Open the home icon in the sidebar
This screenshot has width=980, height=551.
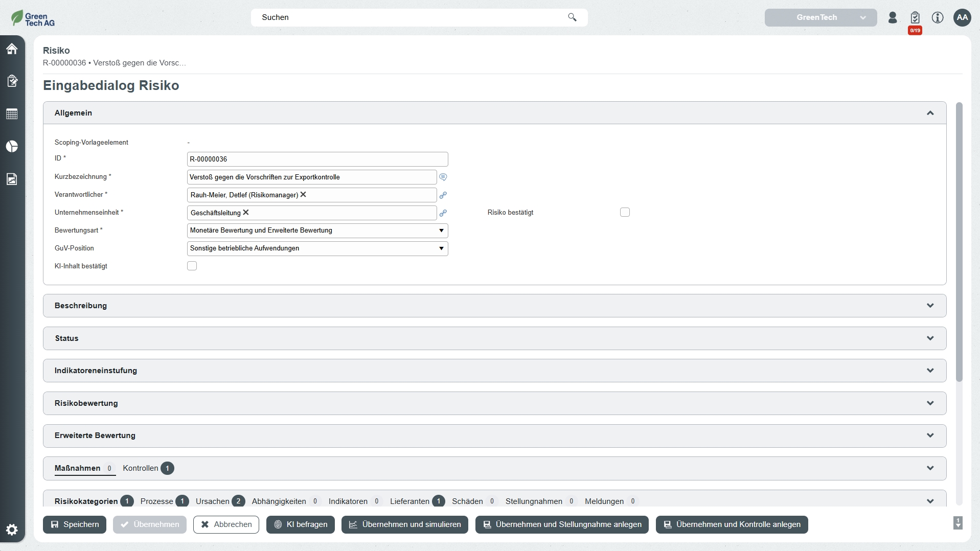point(12,49)
